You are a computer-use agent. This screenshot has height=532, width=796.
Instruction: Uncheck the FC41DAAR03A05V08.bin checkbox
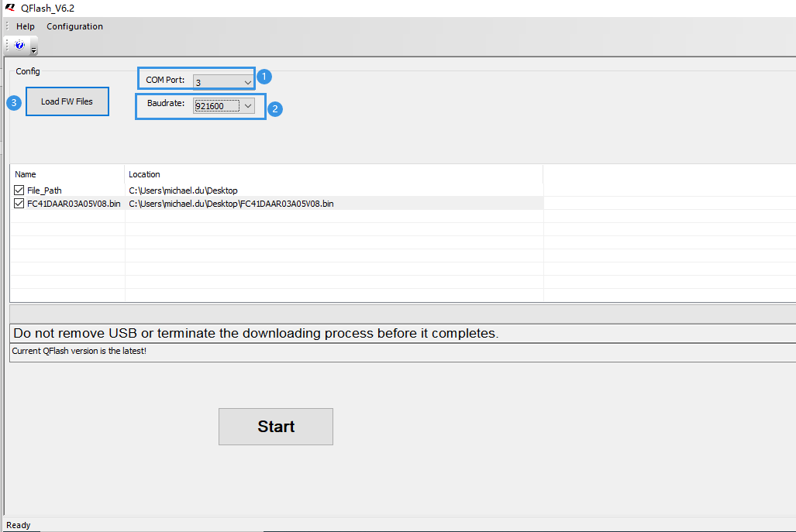[x=19, y=203]
